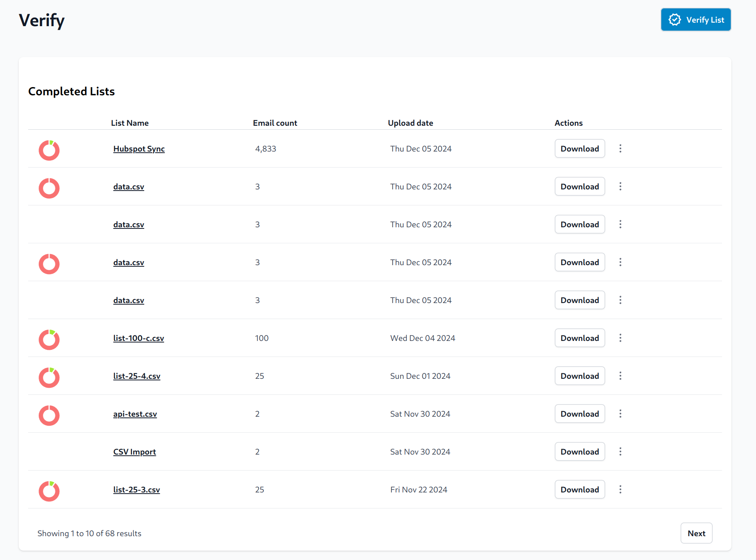Expand kebab menu for api-test.csv row
Viewport: 756px width, 560px height.
tap(620, 414)
